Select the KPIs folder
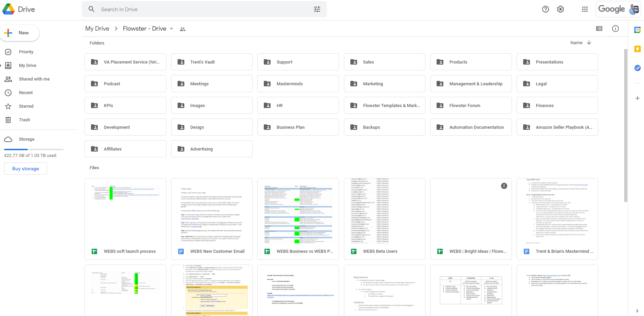644x316 pixels. tap(125, 105)
